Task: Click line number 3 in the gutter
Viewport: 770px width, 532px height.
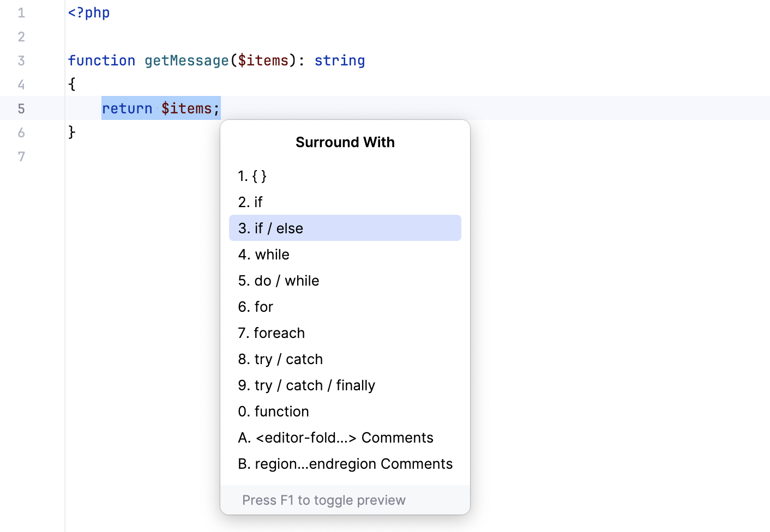Action: pos(21,61)
